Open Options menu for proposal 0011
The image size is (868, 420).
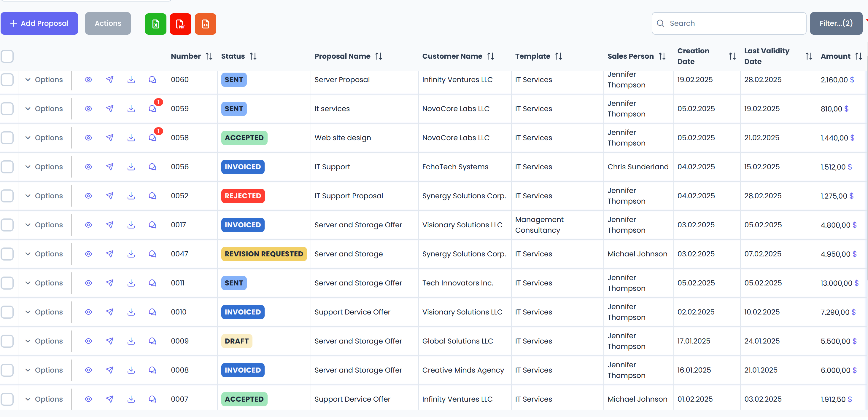(x=44, y=283)
